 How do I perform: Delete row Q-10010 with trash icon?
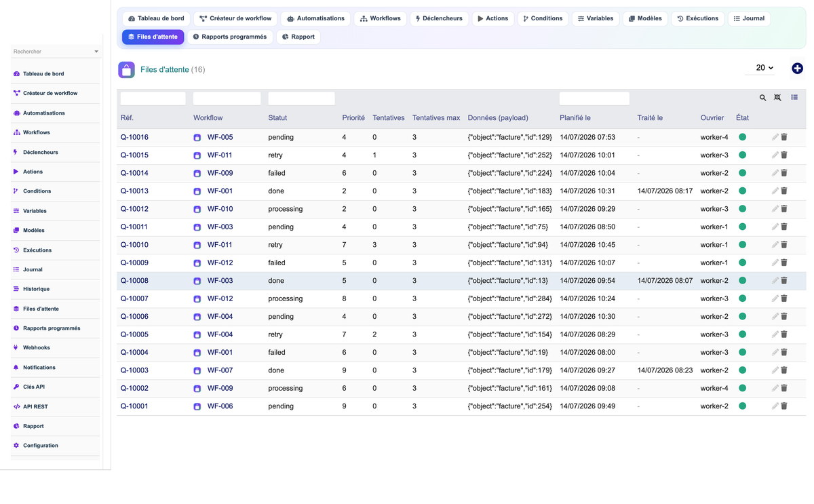click(x=784, y=245)
